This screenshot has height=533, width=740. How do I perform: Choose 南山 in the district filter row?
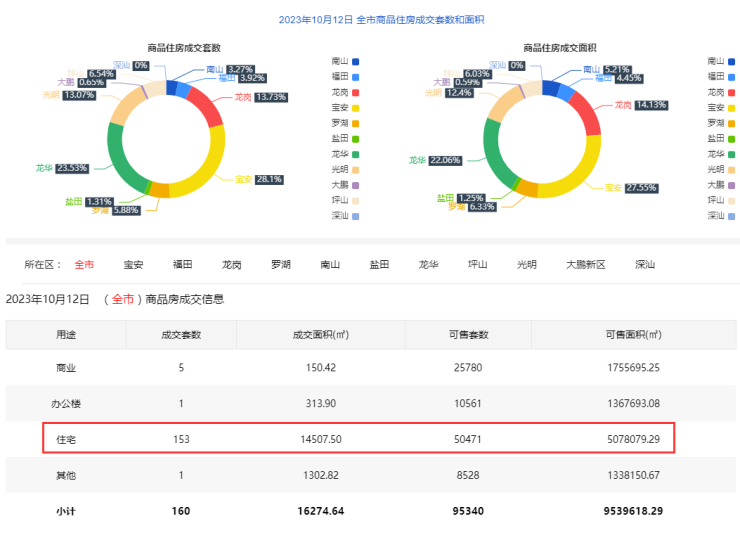(330, 265)
